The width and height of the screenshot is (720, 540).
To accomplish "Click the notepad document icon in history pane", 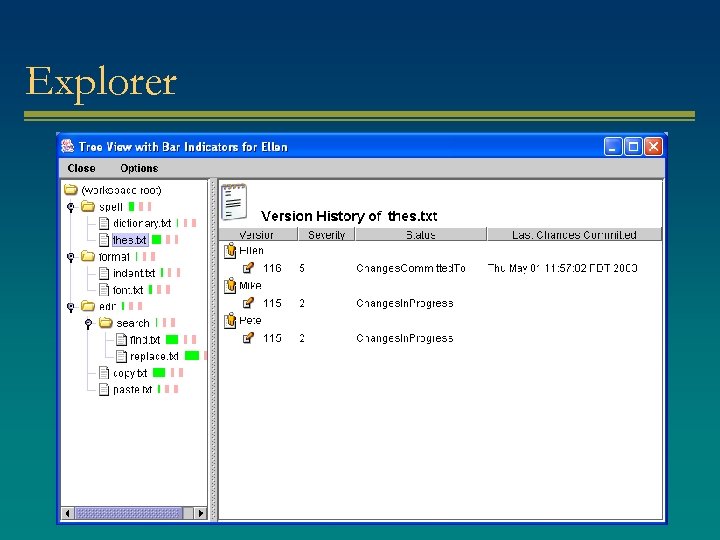I will point(234,202).
